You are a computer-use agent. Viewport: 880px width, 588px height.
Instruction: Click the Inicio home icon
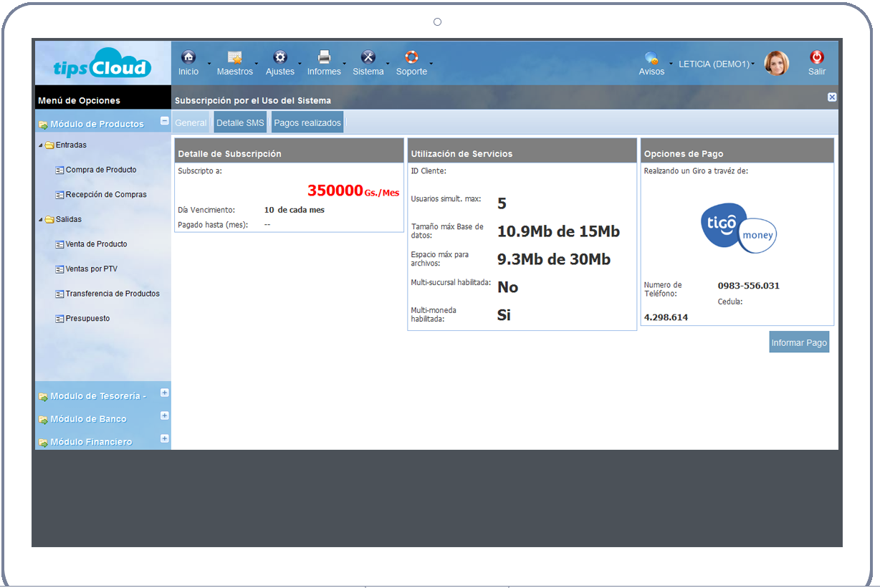pos(188,57)
